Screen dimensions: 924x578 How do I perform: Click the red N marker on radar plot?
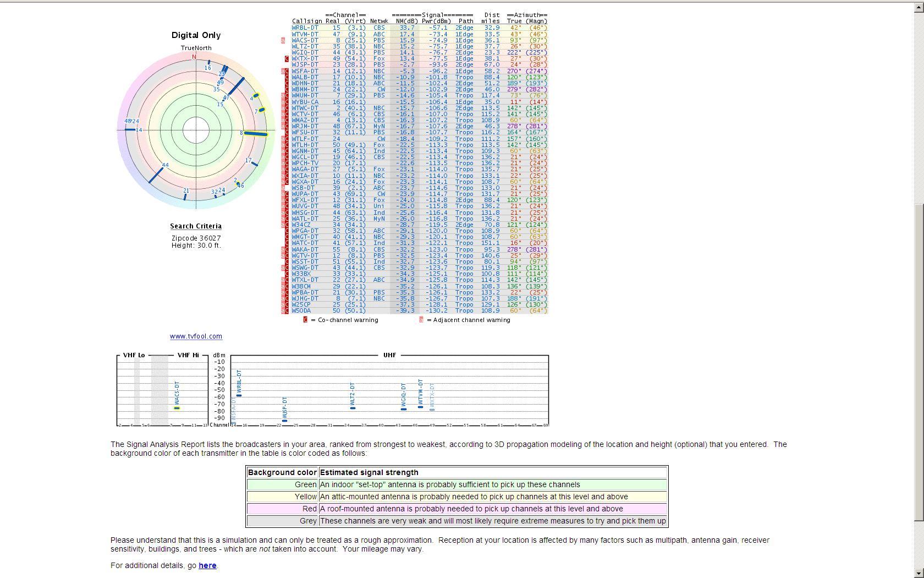(x=194, y=57)
